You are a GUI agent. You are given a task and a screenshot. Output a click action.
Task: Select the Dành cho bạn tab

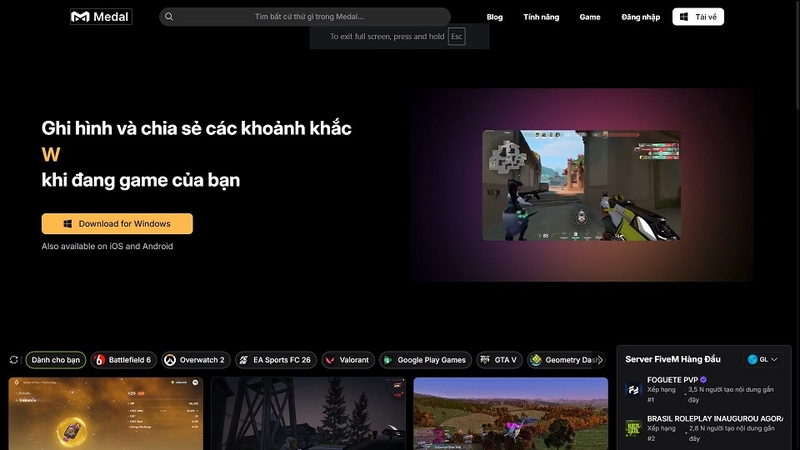[x=56, y=360]
